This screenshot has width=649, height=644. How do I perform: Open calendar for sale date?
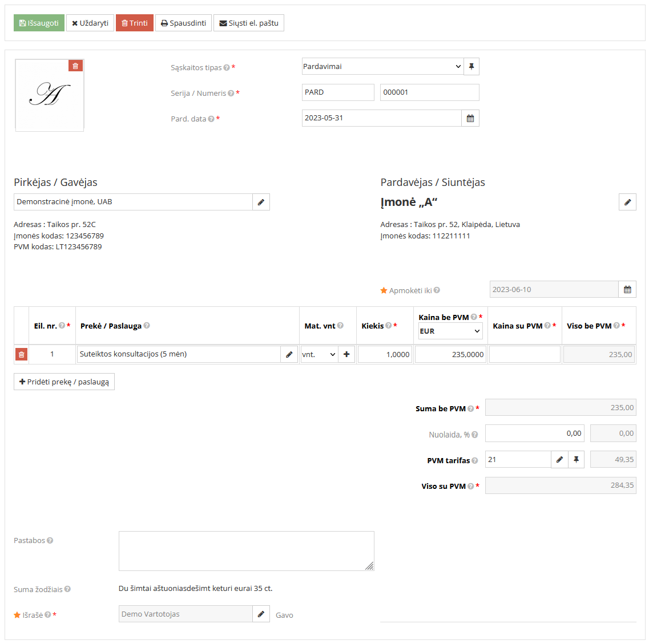pyautogui.click(x=470, y=118)
